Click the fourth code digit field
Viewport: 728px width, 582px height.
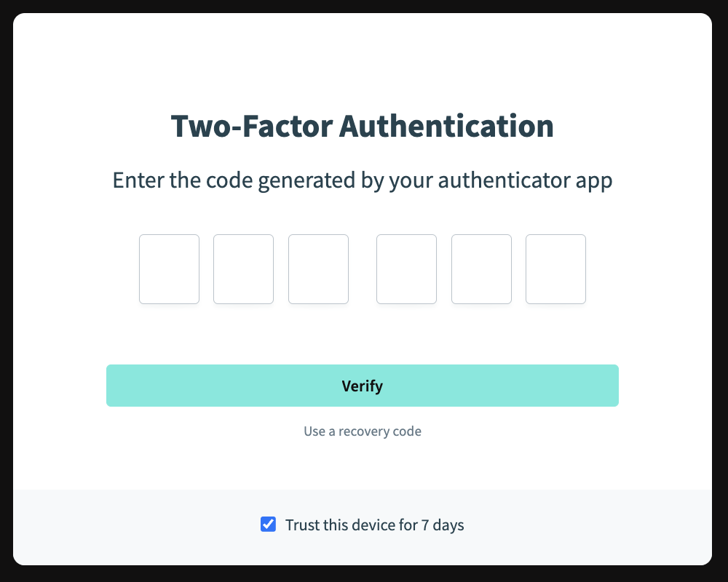[x=406, y=269]
